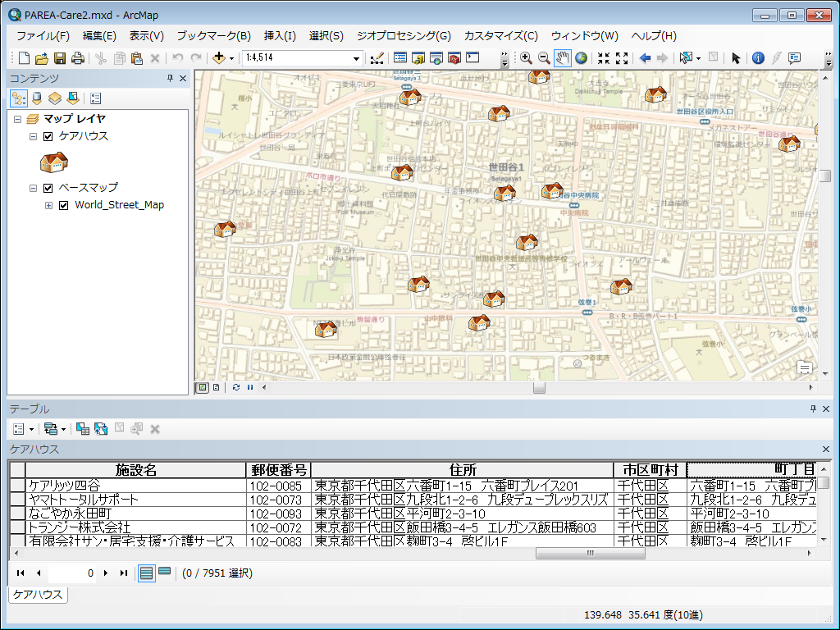This screenshot has width=840, height=630.
Task: Zoom to full extent globe
Action: [581, 58]
